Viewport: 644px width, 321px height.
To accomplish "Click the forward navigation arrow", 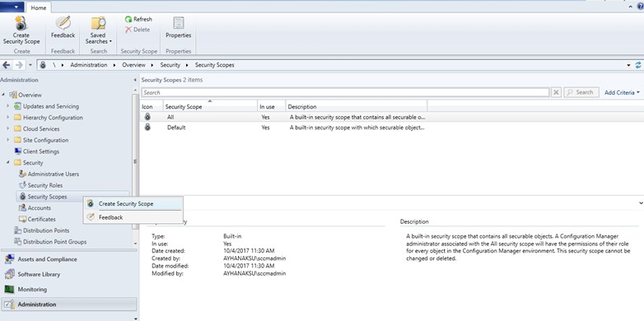I will (x=19, y=65).
